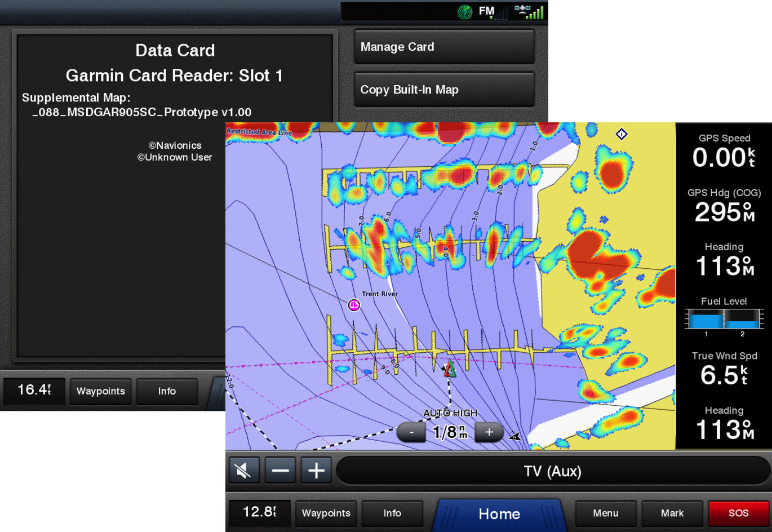
Task: Click the ©Navionics copyright text
Action: (175, 145)
